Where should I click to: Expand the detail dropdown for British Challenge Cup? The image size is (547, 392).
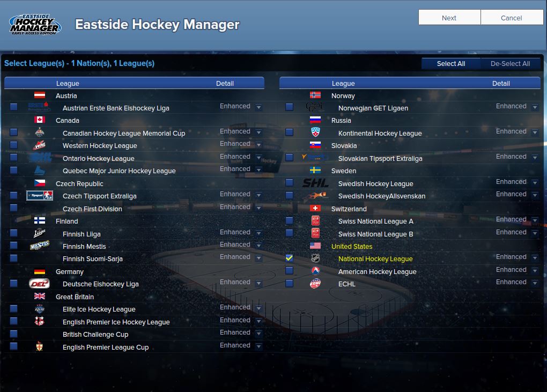(x=258, y=334)
